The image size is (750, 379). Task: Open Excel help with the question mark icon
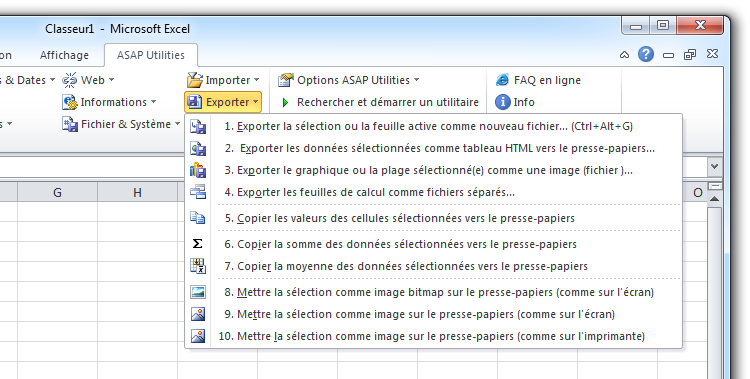pos(646,54)
